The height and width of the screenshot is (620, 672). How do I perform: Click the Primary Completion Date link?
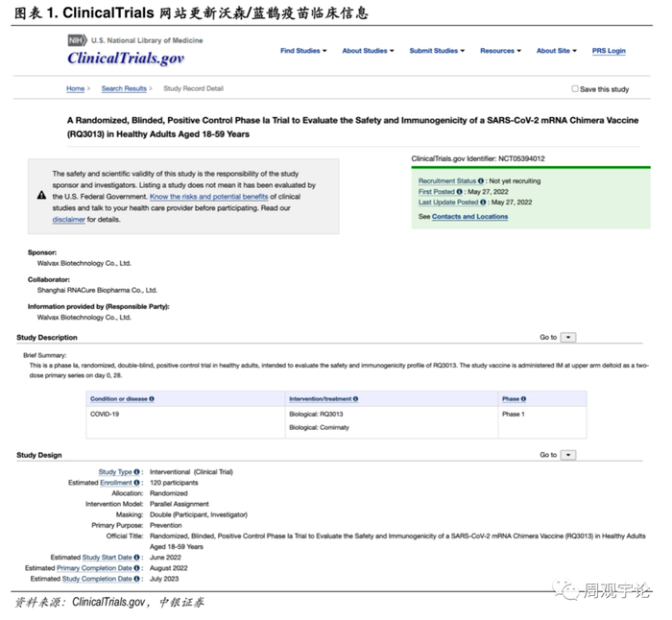(94, 568)
